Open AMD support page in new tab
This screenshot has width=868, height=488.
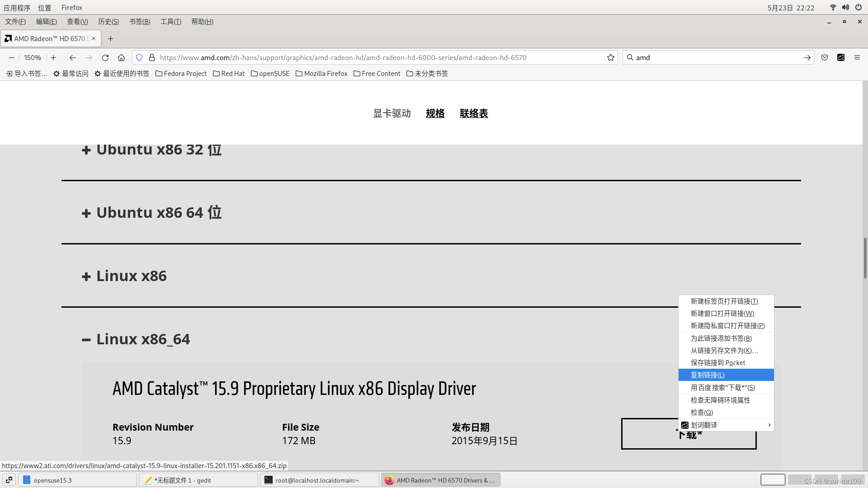(724, 301)
